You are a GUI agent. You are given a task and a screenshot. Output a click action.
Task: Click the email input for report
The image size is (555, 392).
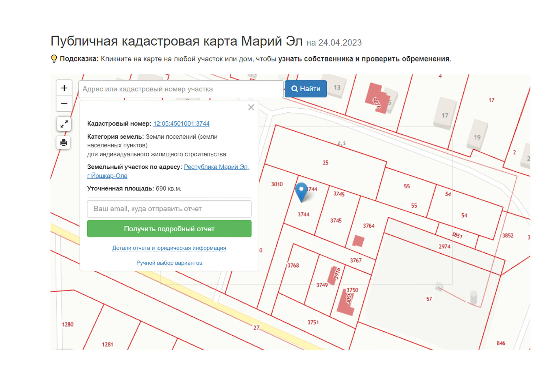(169, 209)
